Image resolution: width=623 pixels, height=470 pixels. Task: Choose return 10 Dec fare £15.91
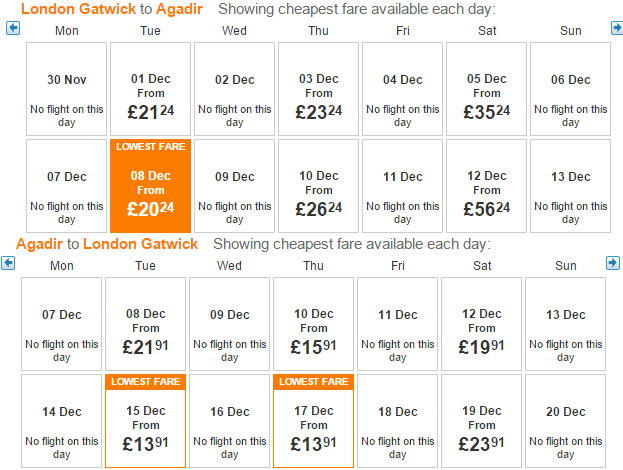tap(313, 324)
